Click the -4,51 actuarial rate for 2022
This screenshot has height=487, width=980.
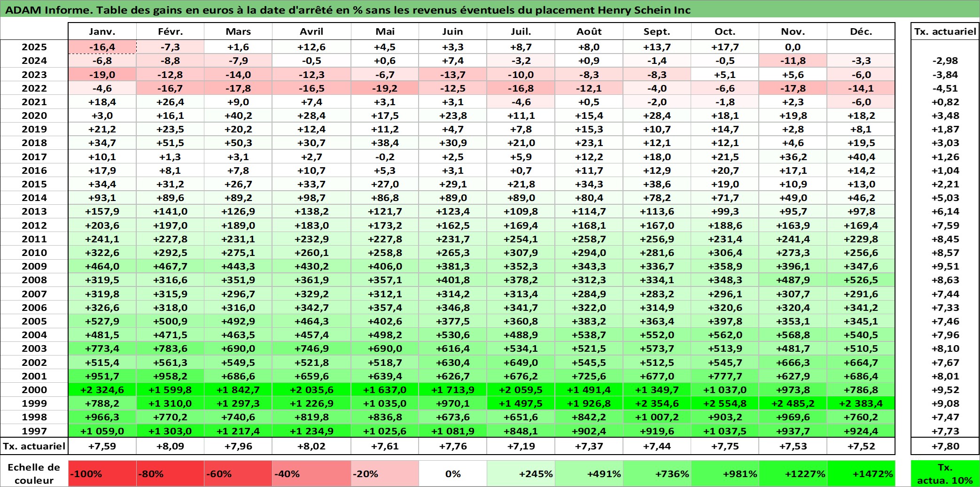(945, 88)
